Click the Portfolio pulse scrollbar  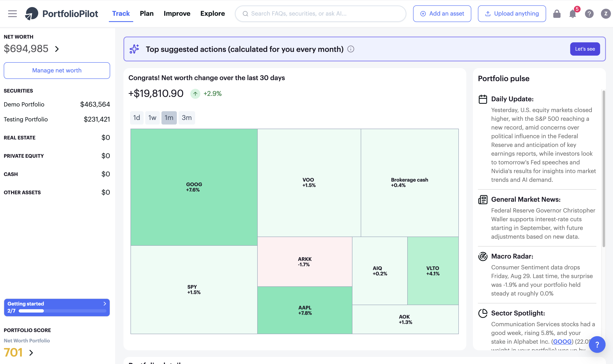(603, 169)
